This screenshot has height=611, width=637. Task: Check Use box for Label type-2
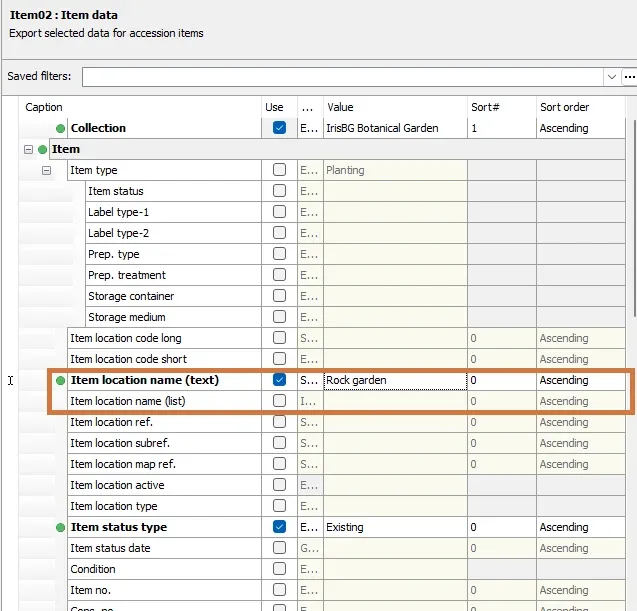279,233
